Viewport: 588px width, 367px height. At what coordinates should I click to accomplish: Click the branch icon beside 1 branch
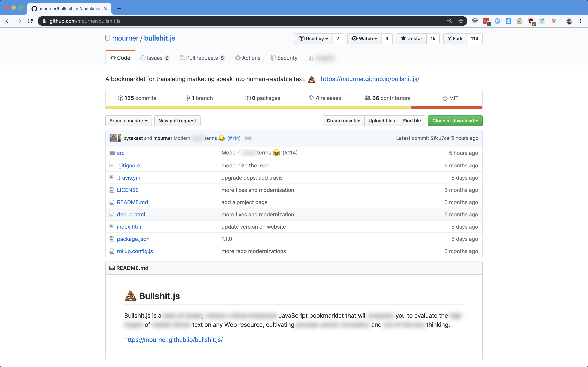pos(188,98)
